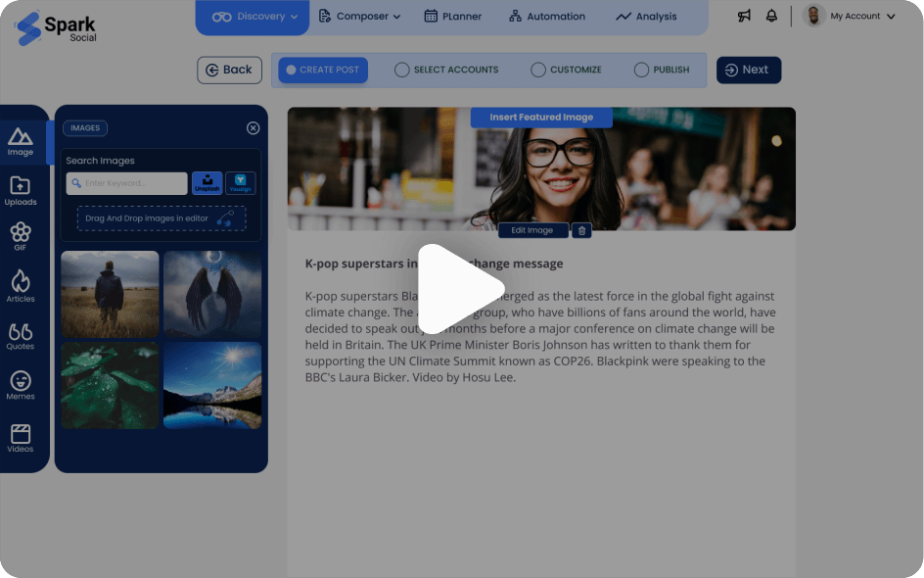The width and height of the screenshot is (924, 578).
Task: Select the Select Accounts step
Action: (446, 70)
